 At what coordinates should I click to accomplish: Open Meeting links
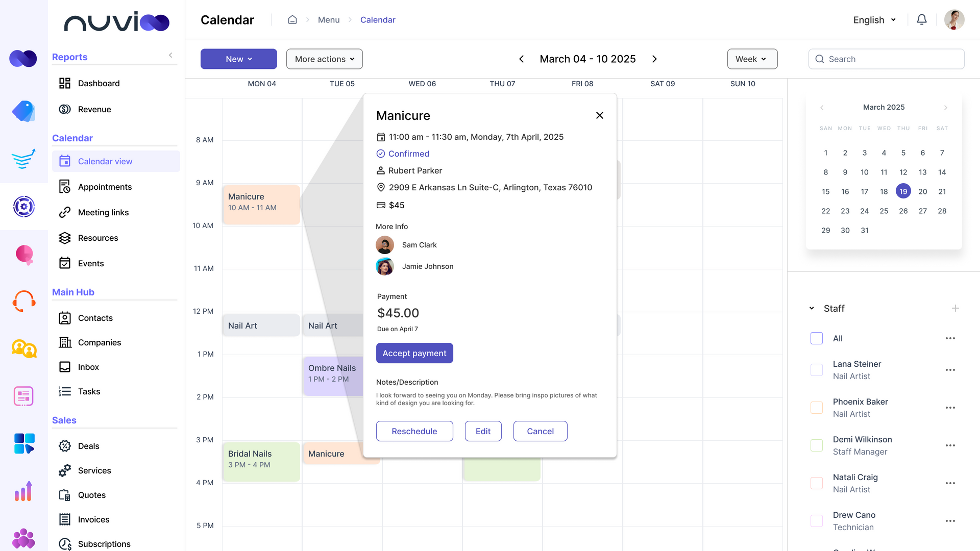pyautogui.click(x=104, y=212)
